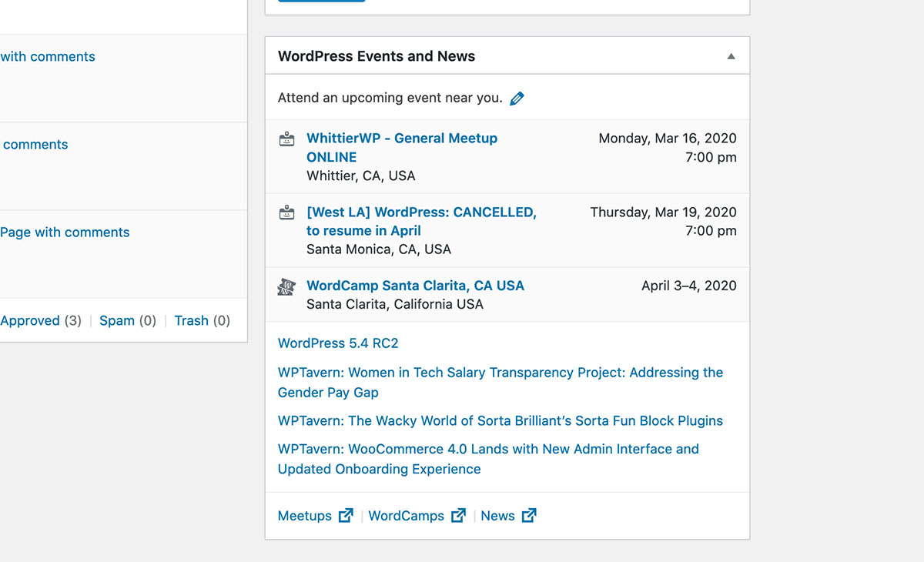Open WhittierWP - General Meetup ONLINE link

point(402,148)
